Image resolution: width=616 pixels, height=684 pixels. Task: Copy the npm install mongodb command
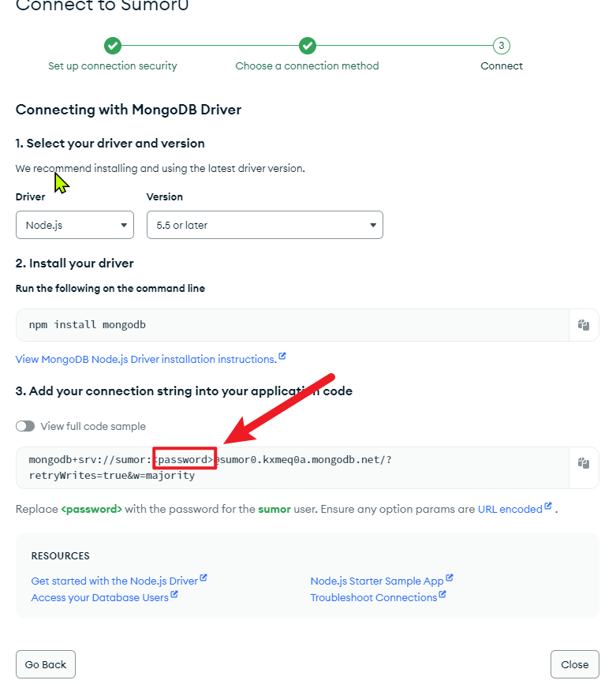[x=584, y=325]
